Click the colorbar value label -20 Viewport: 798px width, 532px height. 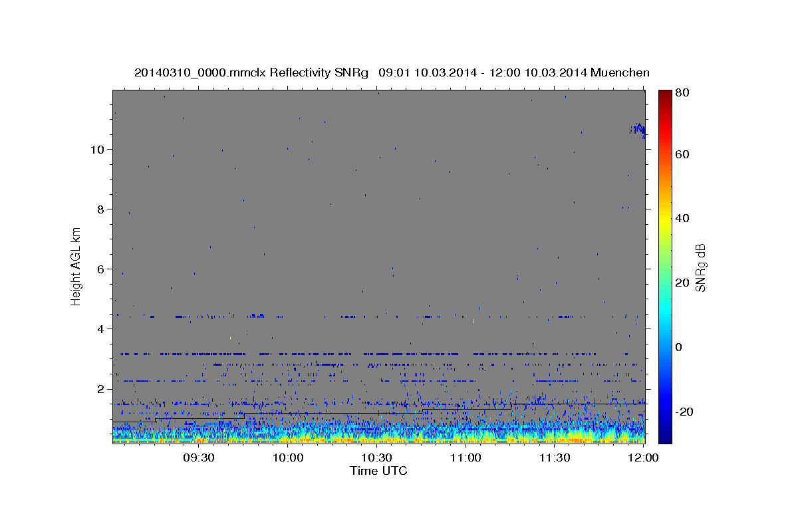click(684, 412)
